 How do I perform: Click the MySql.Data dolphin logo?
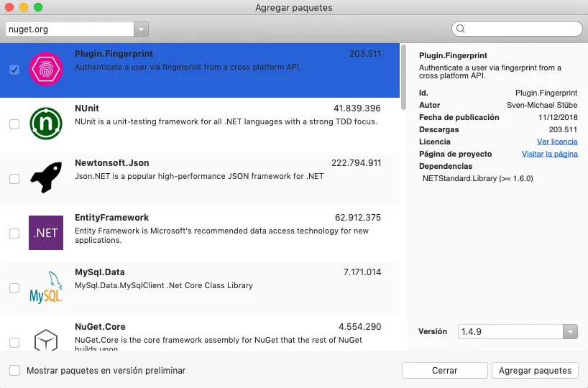pyautogui.click(x=46, y=287)
